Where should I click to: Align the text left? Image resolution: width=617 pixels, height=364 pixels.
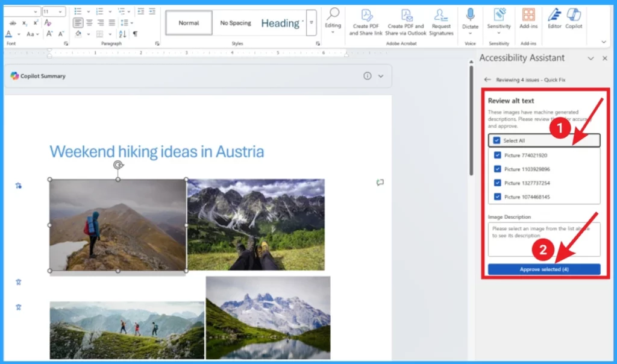pyautogui.click(x=78, y=23)
